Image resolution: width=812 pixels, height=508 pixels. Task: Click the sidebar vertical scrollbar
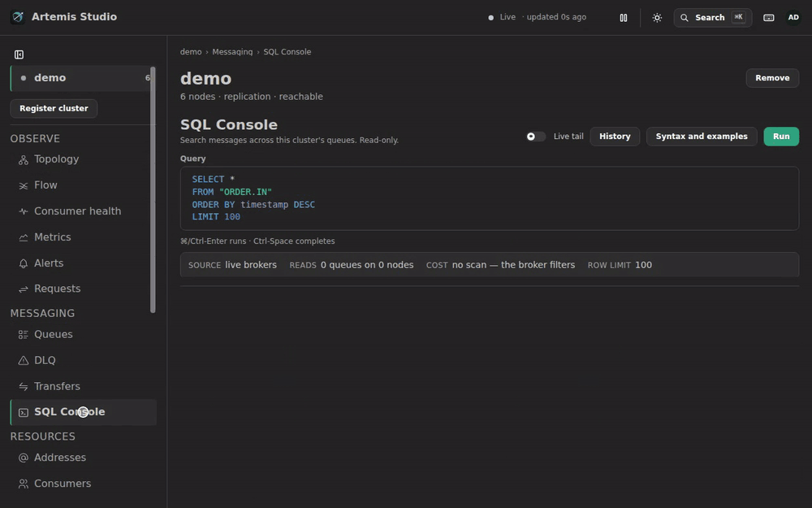coord(153,189)
